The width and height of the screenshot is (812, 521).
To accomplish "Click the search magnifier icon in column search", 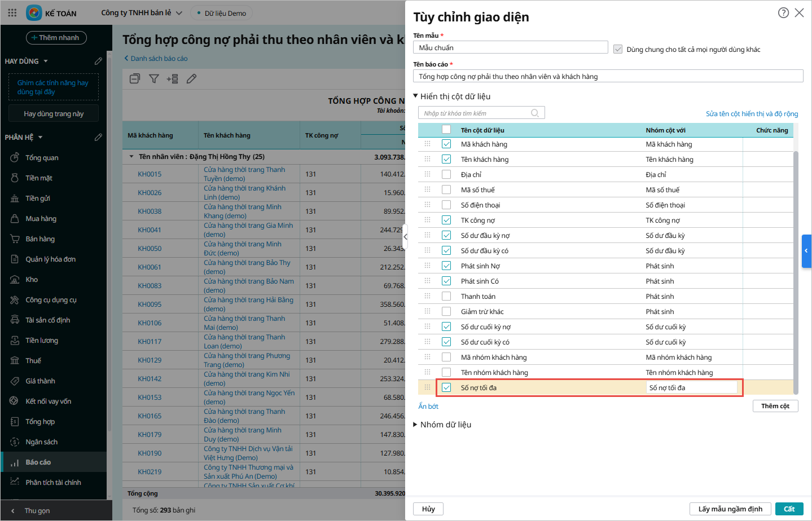I will tap(535, 113).
